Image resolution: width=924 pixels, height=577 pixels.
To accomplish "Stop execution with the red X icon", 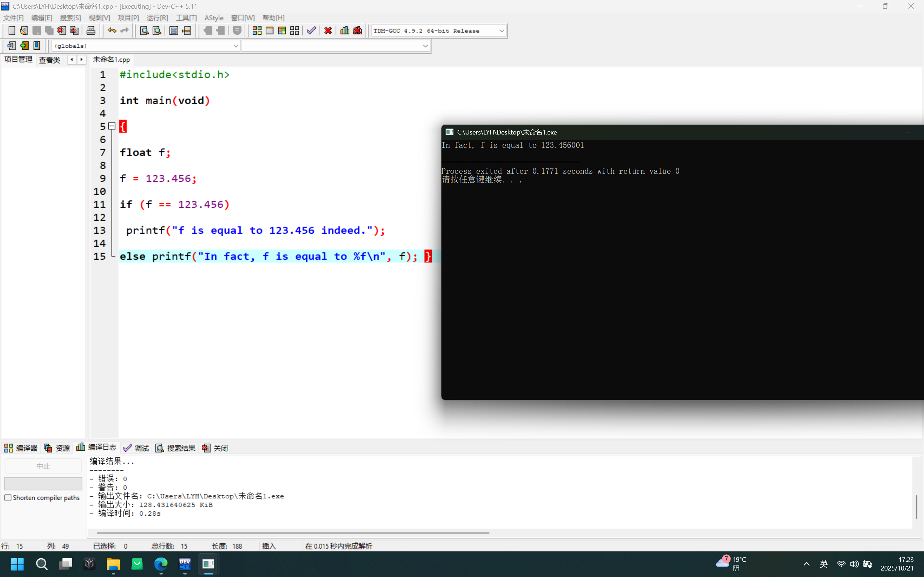I will (328, 31).
